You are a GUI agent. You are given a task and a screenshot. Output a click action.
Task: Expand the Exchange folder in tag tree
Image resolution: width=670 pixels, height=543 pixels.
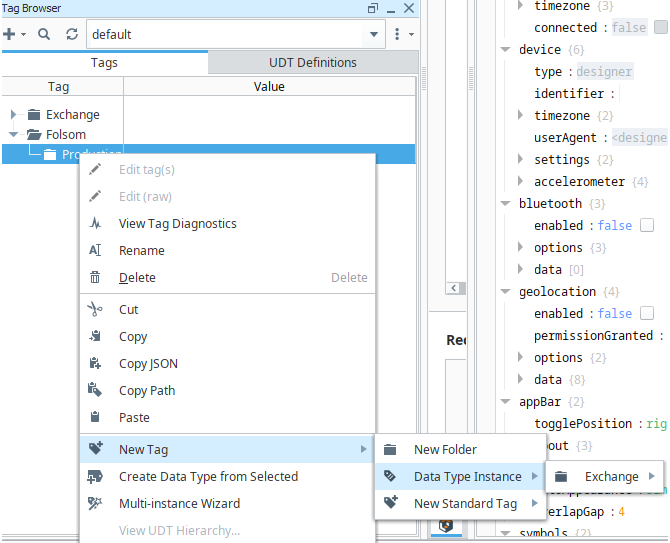[13, 115]
